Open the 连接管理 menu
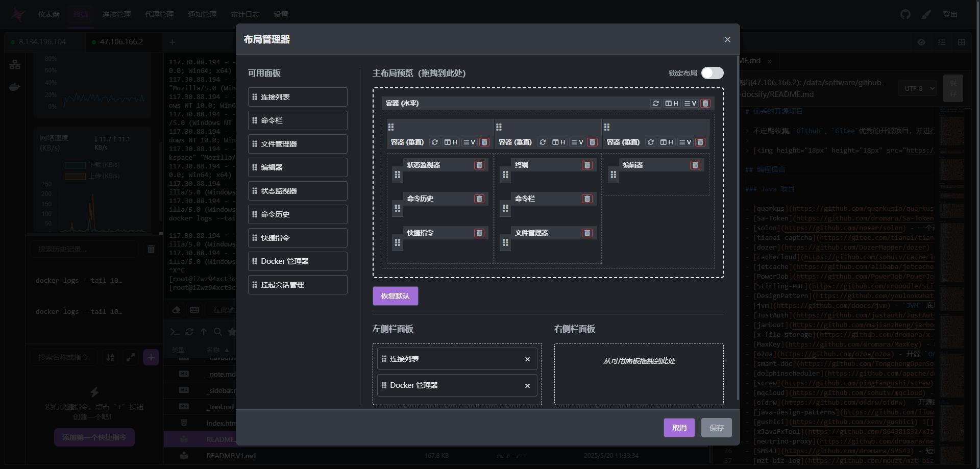980x469 pixels. pyautogui.click(x=116, y=14)
